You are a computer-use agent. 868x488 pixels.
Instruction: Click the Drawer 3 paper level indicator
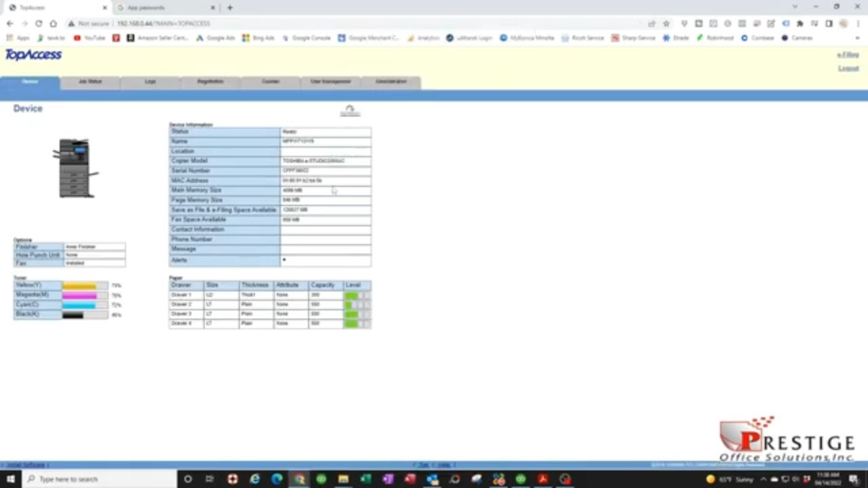(x=357, y=314)
